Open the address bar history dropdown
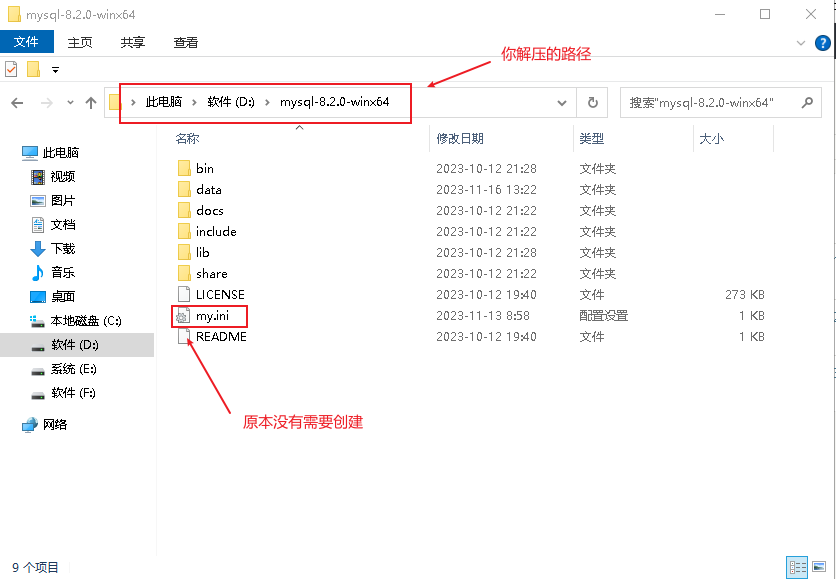836x579 pixels. [x=563, y=102]
